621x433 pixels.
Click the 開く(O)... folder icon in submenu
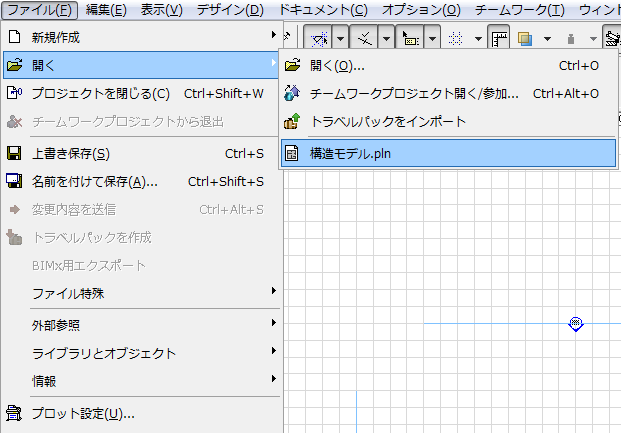[x=292, y=65]
